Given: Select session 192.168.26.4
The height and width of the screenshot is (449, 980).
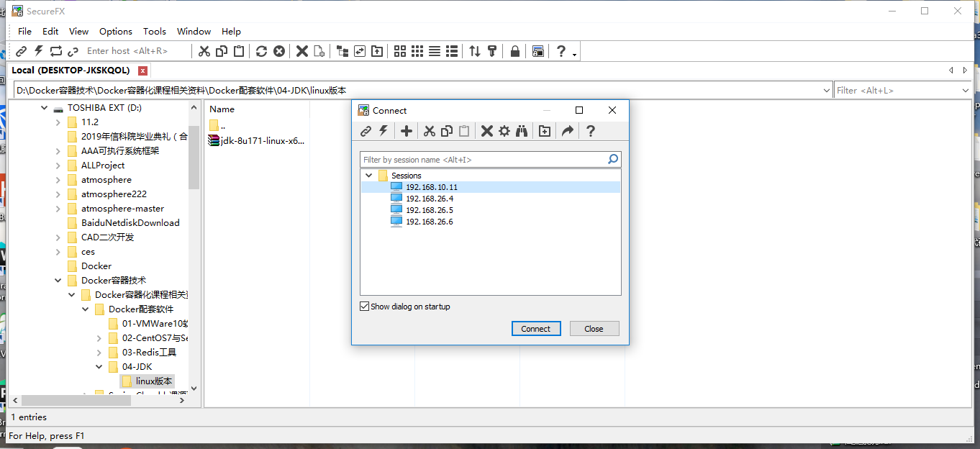Looking at the screenshot, I should click(x=429, y=199).
